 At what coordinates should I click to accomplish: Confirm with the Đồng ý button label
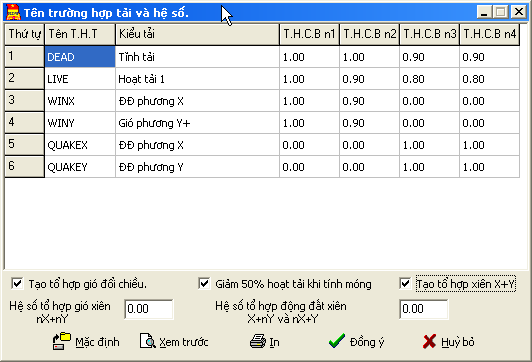pos(367,342)
